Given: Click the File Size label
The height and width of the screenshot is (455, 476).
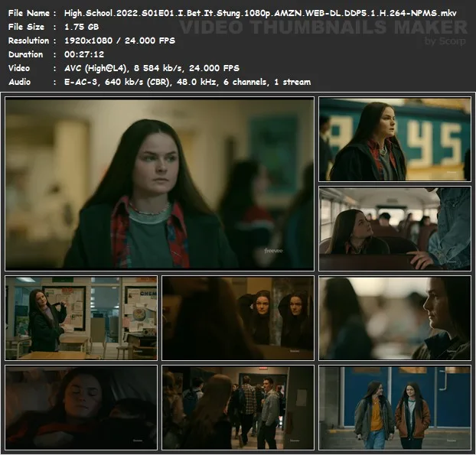Looking at the screenshot, I should click(x=26, y=27).
